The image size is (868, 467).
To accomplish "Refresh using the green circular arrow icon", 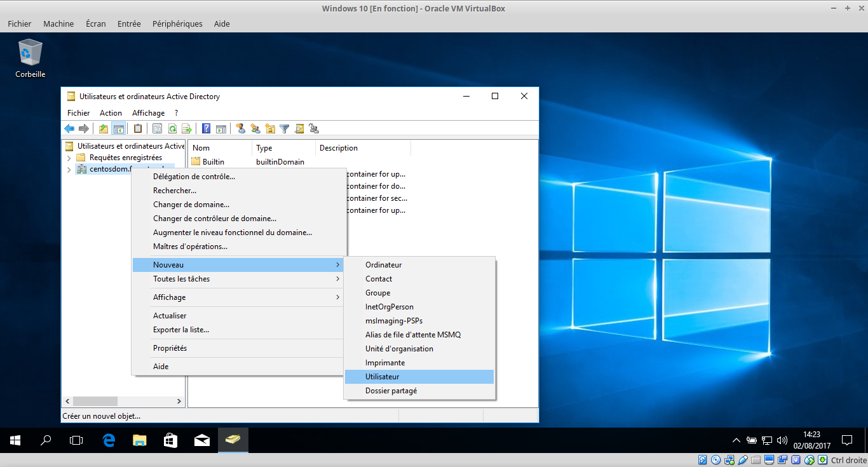I will 172,129.
